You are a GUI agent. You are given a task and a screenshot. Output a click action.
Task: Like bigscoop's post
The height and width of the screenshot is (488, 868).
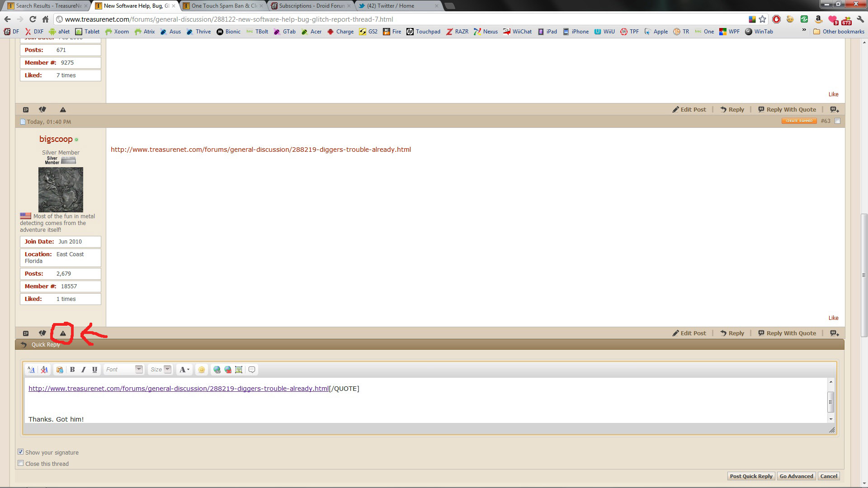coord(833,318)
